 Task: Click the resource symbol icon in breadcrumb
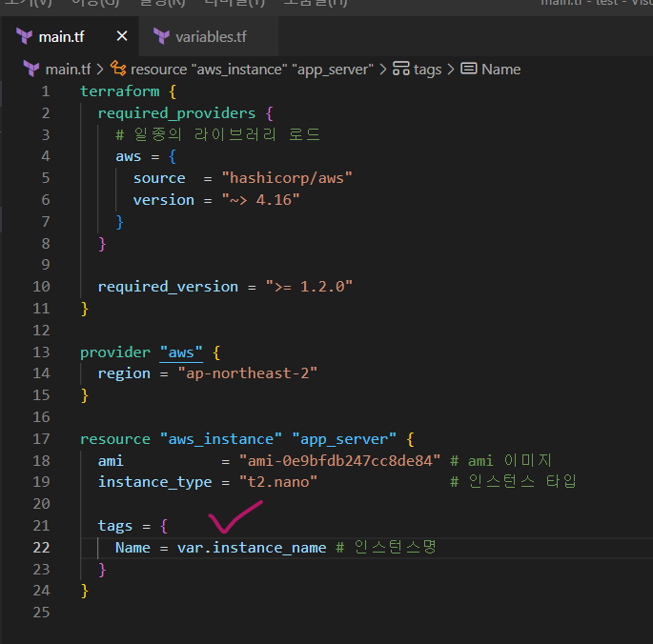(118, 69)
